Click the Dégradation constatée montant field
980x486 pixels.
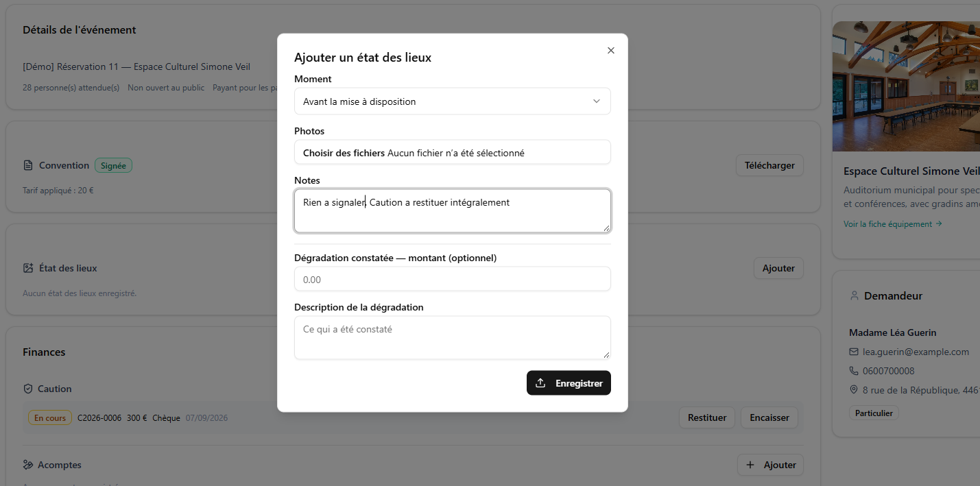[452, 279]
